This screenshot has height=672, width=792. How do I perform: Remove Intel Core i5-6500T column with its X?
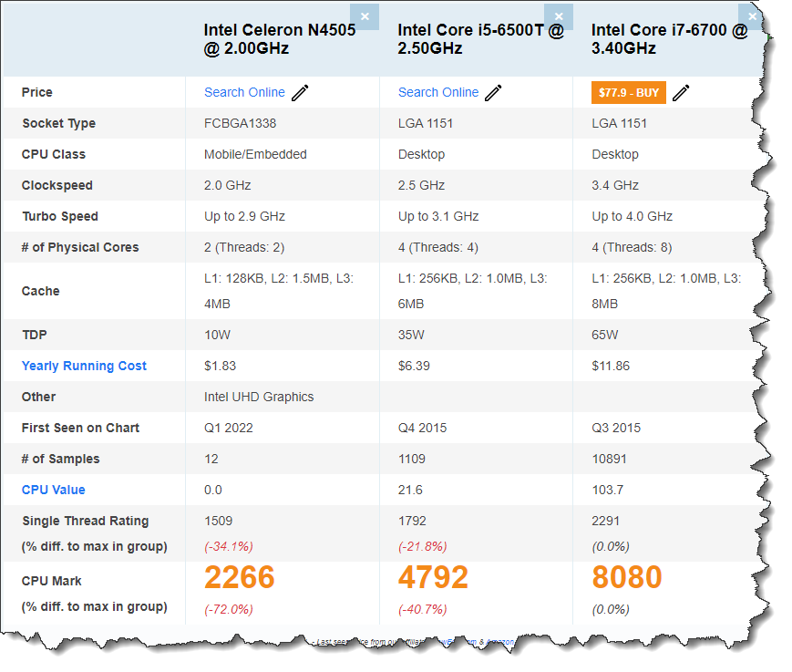click(x=559, y=16)
